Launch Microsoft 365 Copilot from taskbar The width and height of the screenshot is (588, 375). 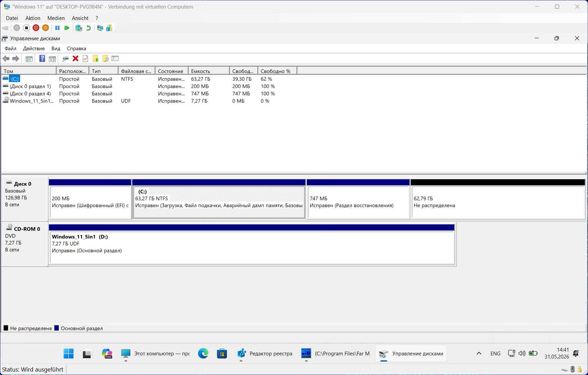click(107, 353)
